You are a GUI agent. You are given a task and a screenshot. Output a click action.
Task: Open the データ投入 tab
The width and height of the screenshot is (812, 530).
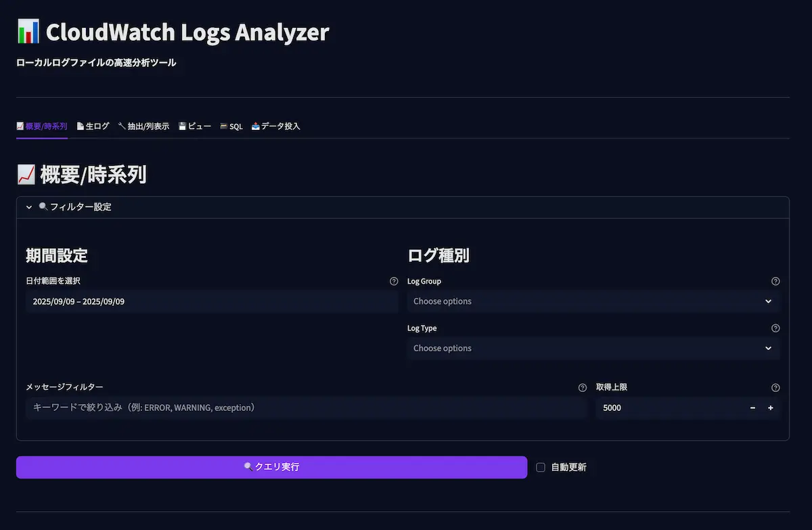(x=275, y=127)
